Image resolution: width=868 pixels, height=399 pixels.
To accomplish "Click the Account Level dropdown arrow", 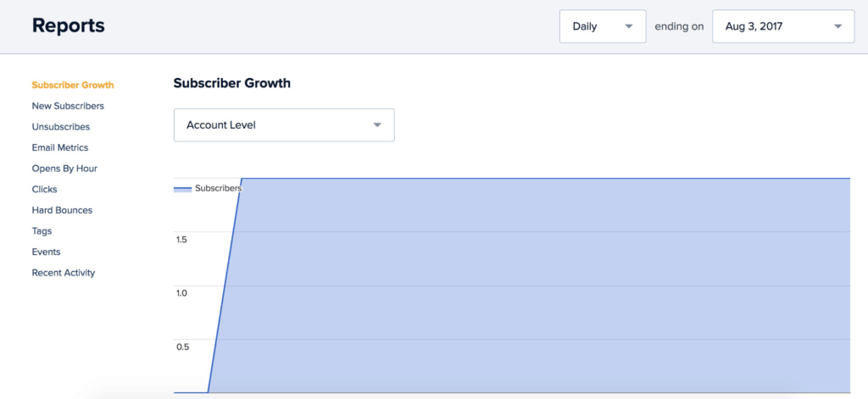I will tap(377, 125).
